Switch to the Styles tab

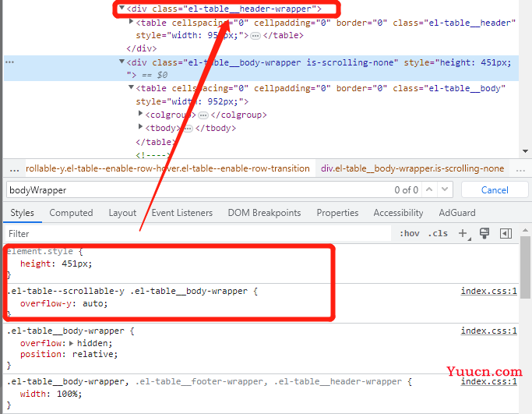click(22, 213)
